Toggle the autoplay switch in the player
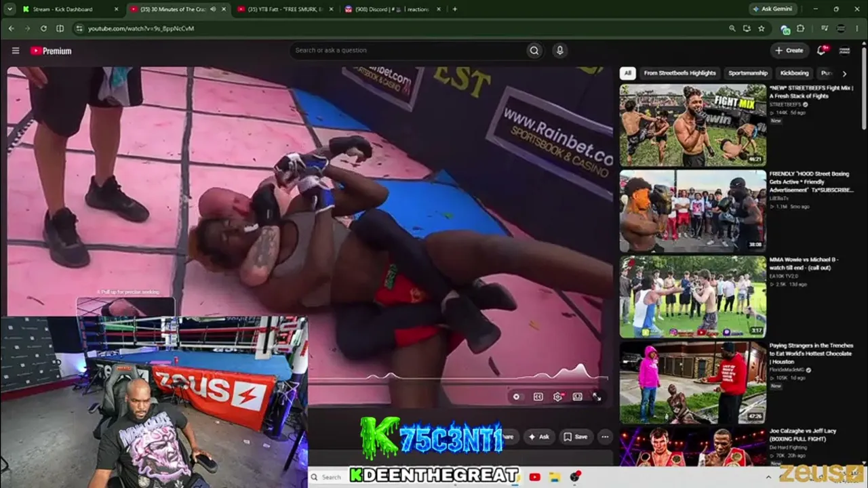The image size is (868, 488). 517,397
